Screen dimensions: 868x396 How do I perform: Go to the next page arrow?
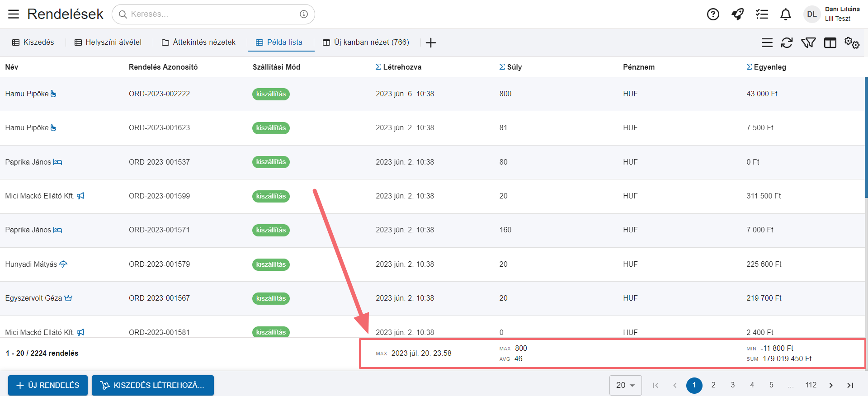point(830,385)
